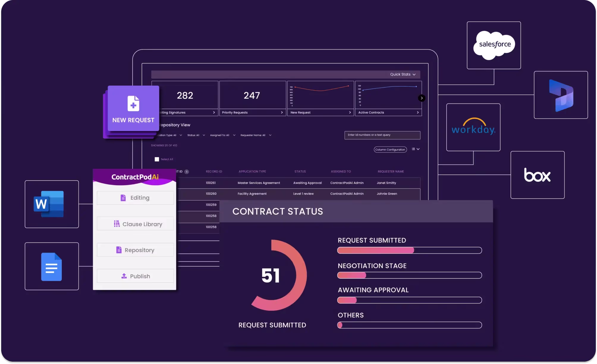Screen dimensions: 597x364
Task: Select the Publish menu item
Action: (x=135, y=276)
